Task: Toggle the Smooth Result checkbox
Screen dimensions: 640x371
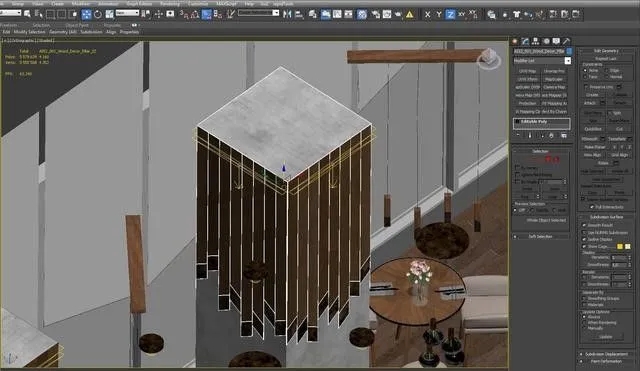Action: (584, 225)
